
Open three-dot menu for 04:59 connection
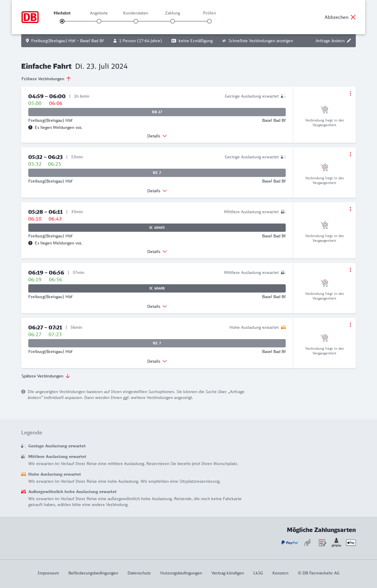point(350,93)
